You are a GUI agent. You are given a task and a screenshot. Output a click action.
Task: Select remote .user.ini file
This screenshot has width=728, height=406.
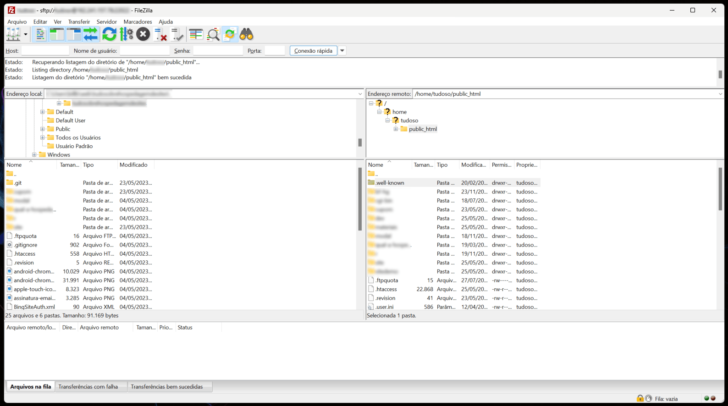pos(385,307)
